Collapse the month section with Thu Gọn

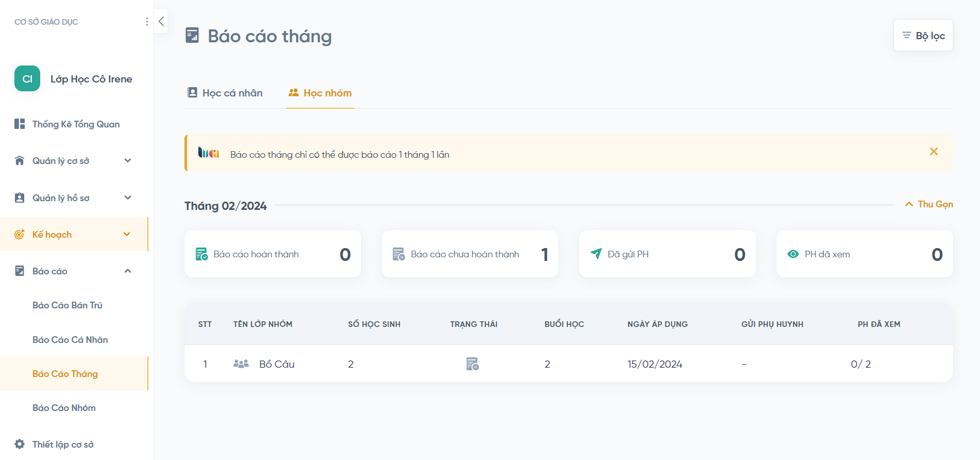click(x=929, y=204)
